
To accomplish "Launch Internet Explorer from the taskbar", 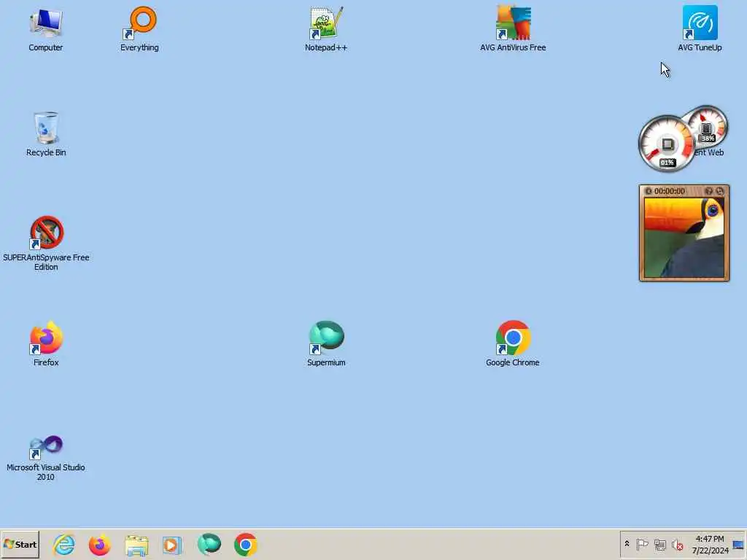I will coord(64,544).
